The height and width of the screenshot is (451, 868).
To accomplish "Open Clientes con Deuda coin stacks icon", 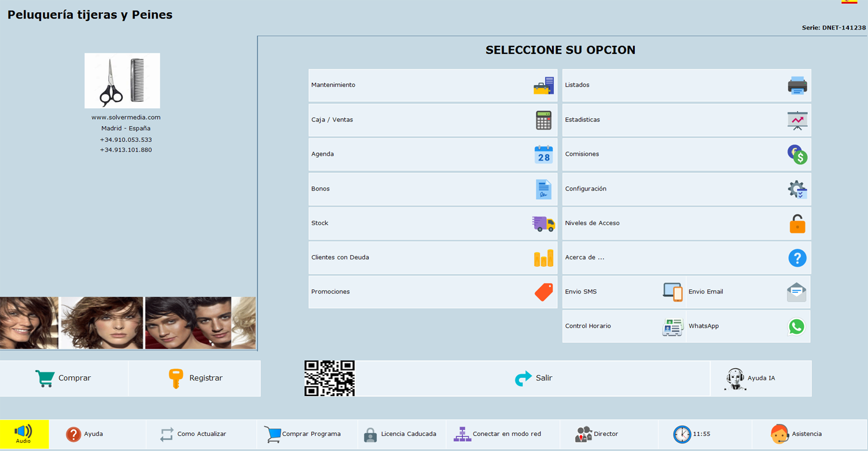I will [x=543, y=258].
